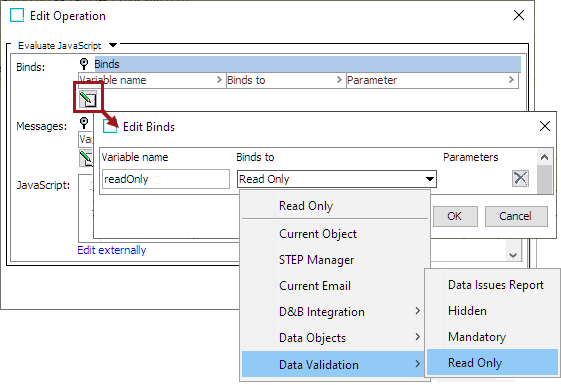
Task: Click the Edit Operation window icon
Action: [17, 15]
